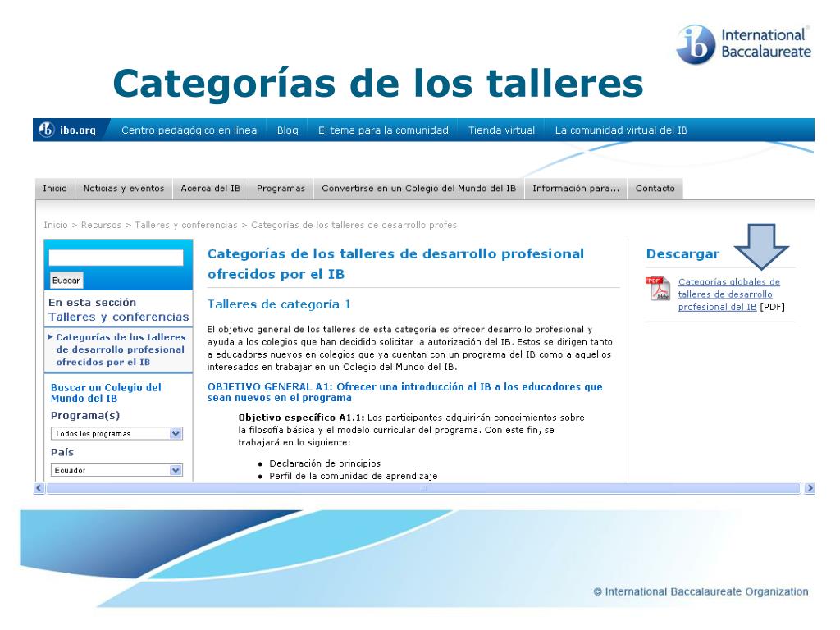The height and width of the screenshot is (630, 840).
Task: Open the PDF file icon under Descargar
Action: (657, 288)
